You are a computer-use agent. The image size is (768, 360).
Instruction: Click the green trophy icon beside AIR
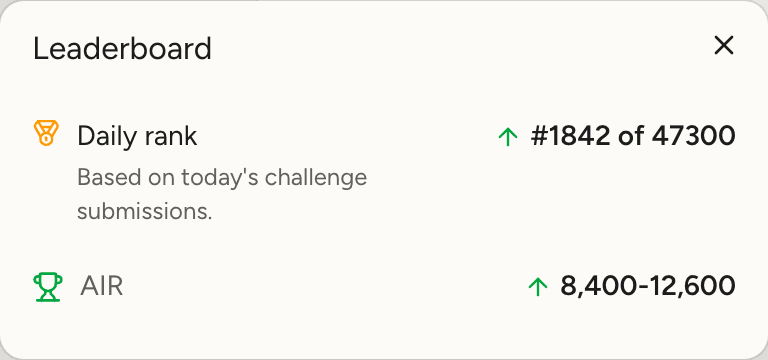coord(48,287)
